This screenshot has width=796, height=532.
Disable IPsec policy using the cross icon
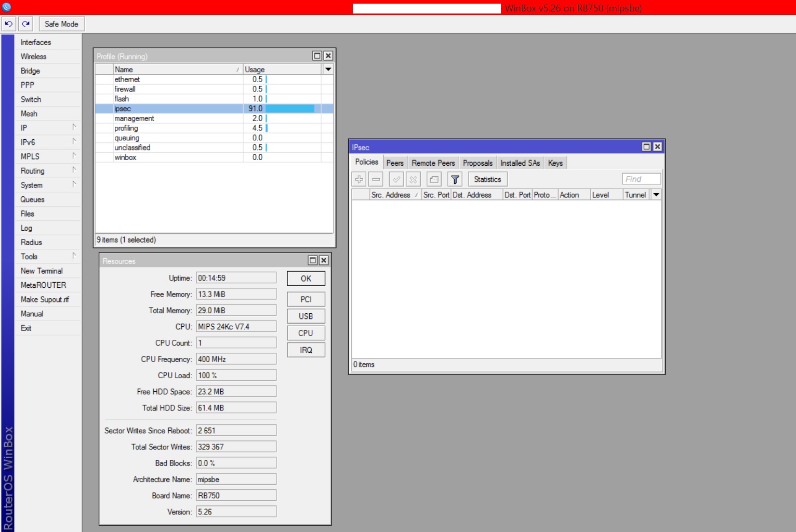414,179
